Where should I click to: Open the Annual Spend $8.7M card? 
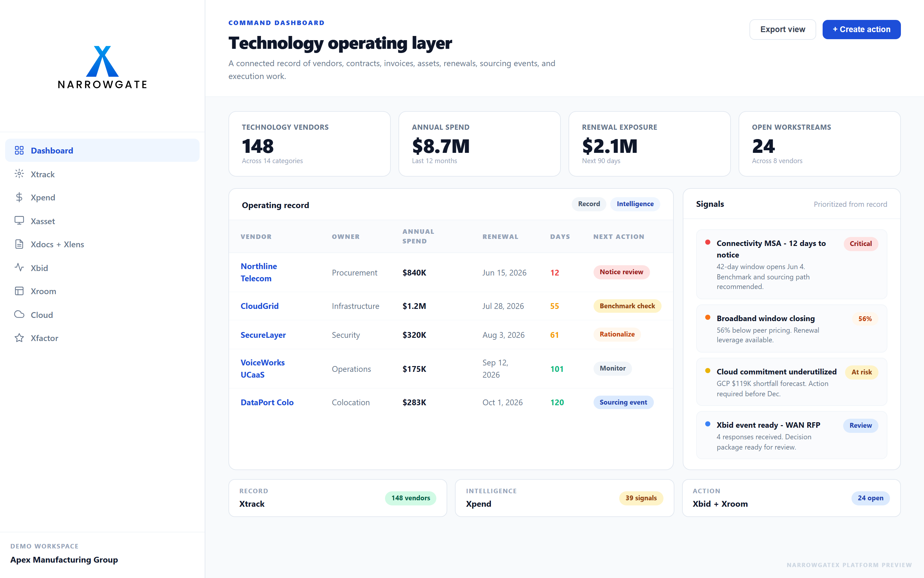tap(479, 144)
